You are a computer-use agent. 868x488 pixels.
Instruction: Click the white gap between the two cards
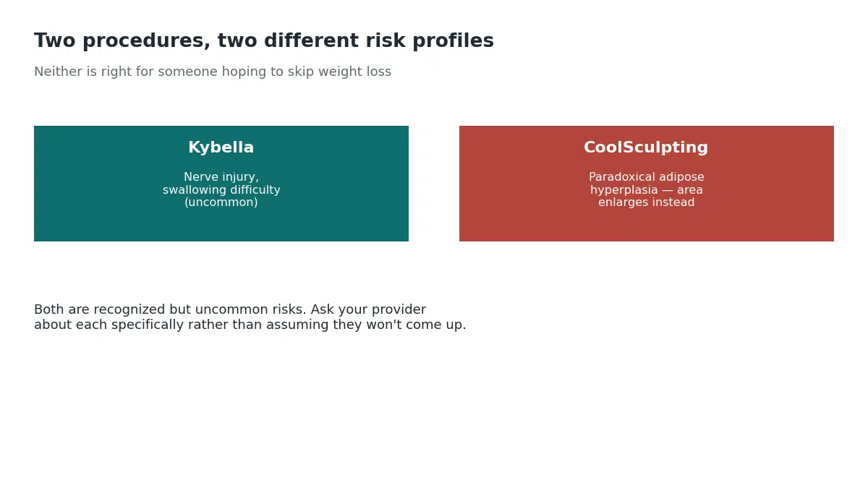[x=434, y=184]
